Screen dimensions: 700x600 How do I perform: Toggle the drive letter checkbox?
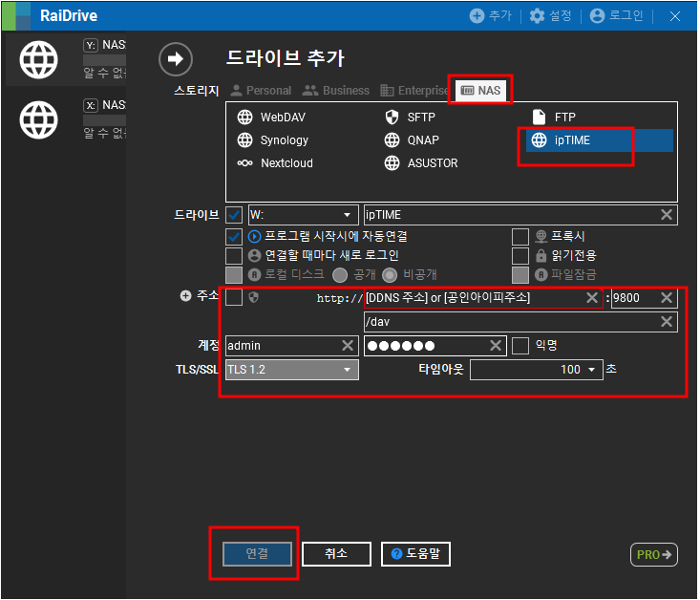coord(234,215)
